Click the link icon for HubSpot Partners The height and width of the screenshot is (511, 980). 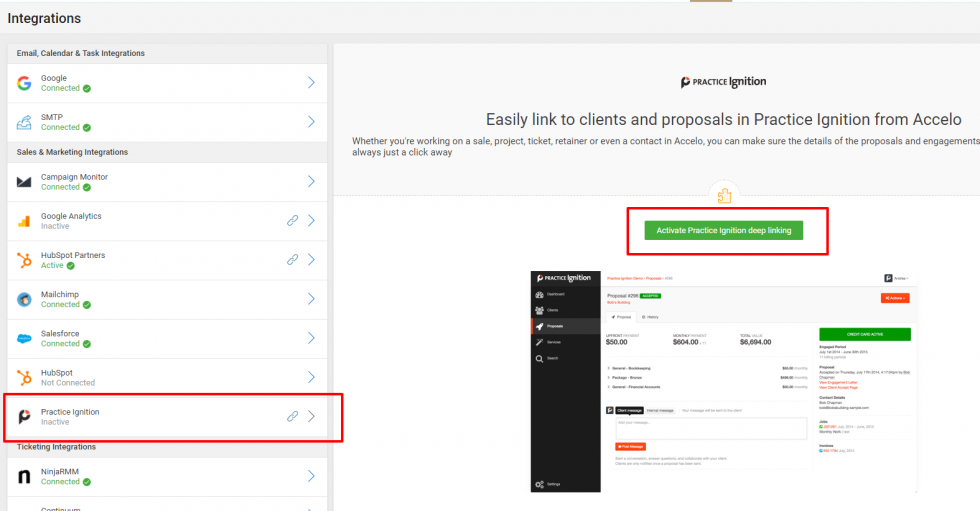pos(292,260)
